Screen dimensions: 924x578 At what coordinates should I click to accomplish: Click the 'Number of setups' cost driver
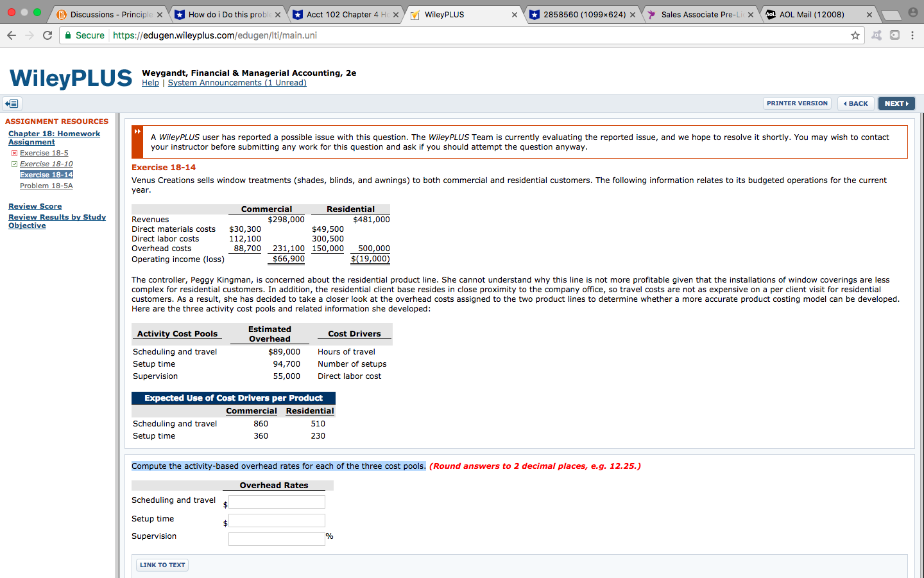pos(352,364)
